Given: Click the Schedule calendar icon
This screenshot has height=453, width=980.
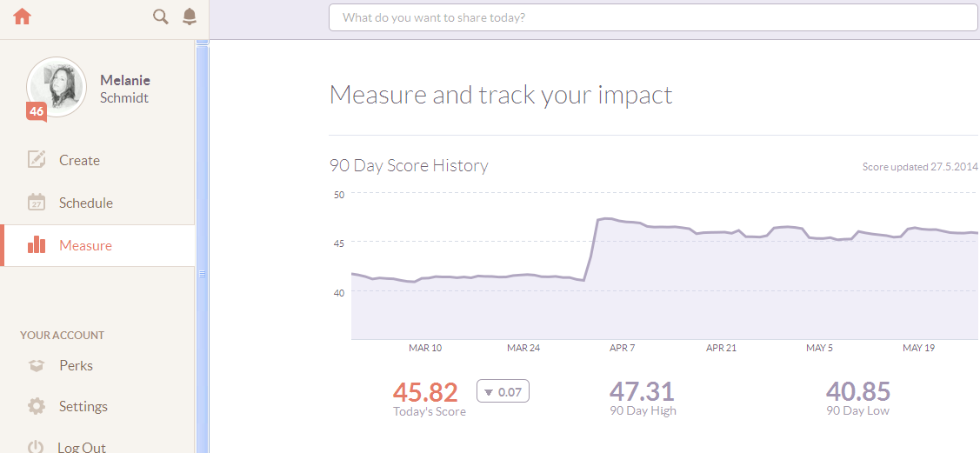Looking at the screenshot, I should pyautogui.click(x=37, y=203).
